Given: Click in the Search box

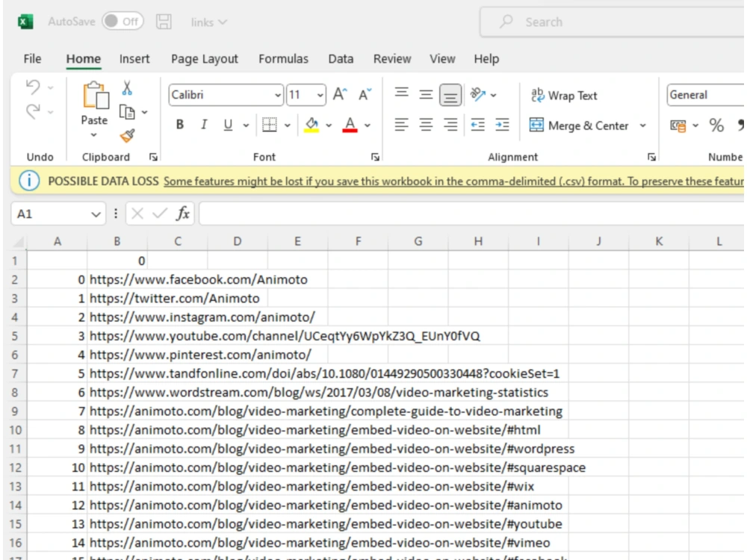Looking at the screenshot, I should pos(613,22).
